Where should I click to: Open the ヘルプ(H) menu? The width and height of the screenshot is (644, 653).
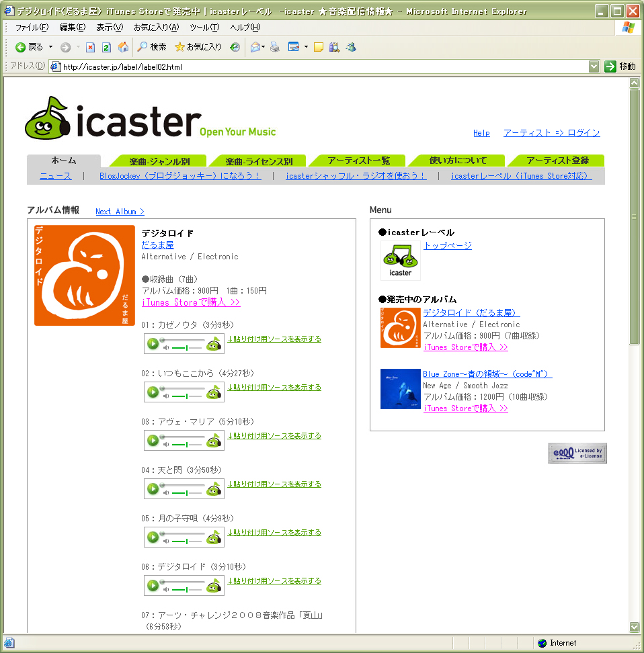click(x=245, y=28)
